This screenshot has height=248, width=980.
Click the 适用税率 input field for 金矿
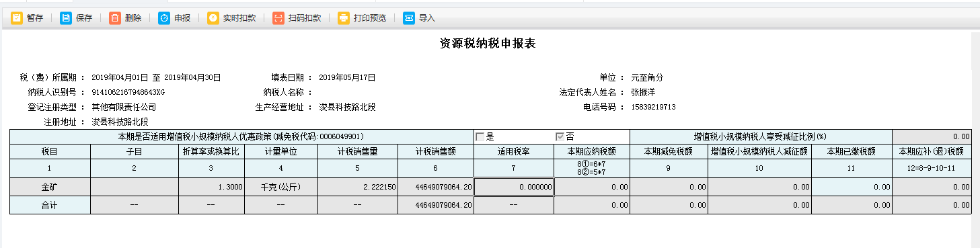(514, 187)
